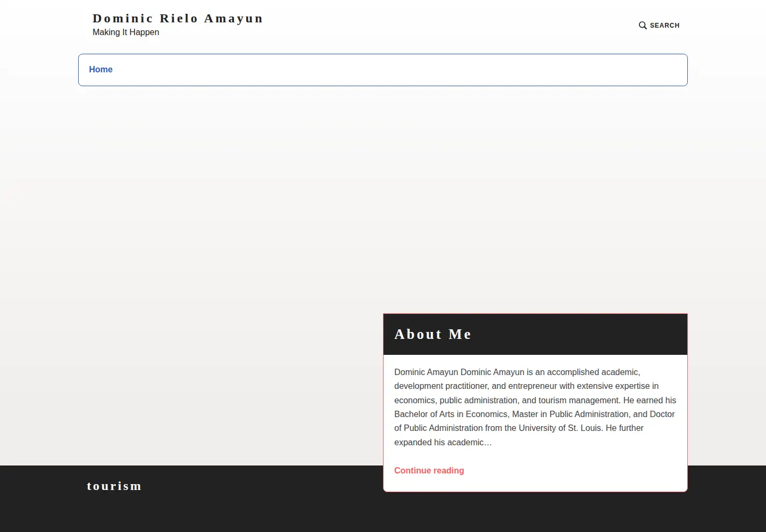Click the About Me excerpt paragraph
The image size is (766, 532).
535,407
